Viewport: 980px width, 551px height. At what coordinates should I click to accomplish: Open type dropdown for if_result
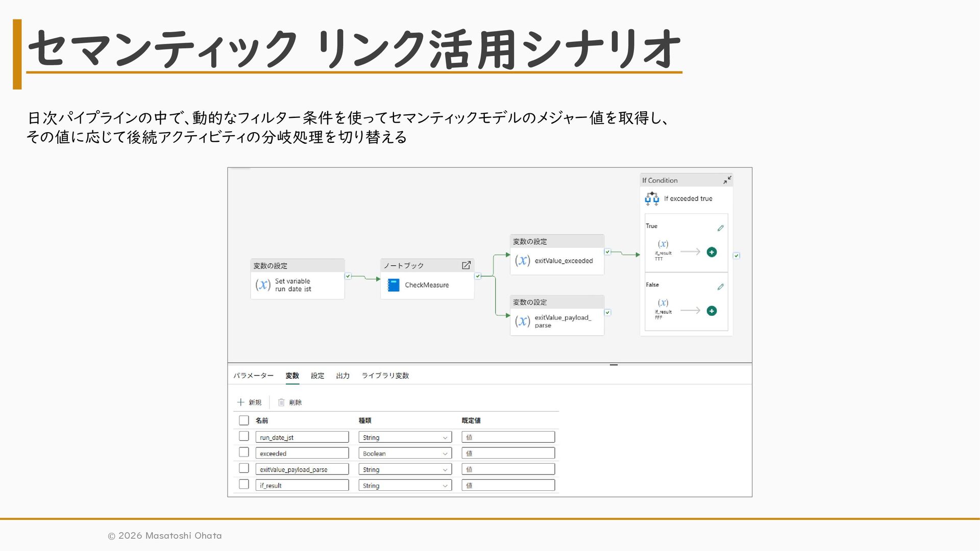405,486
